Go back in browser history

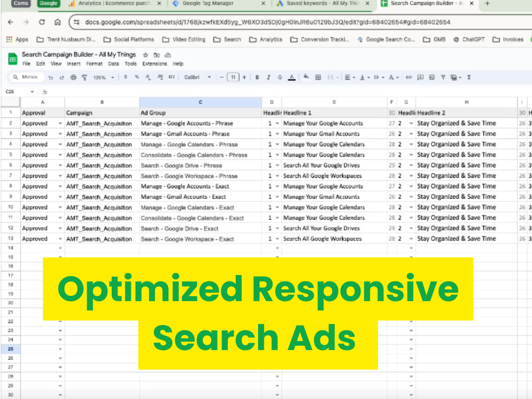[x=11, y=22]
